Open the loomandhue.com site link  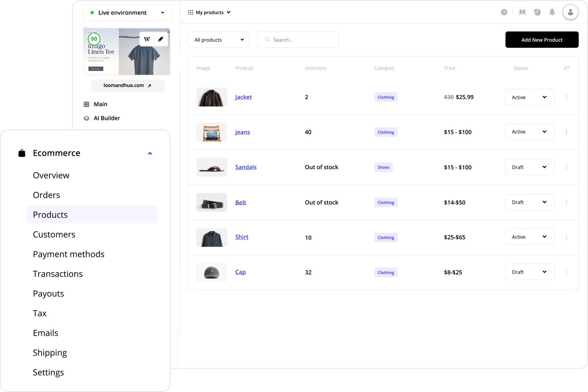(x=127, y=85)
